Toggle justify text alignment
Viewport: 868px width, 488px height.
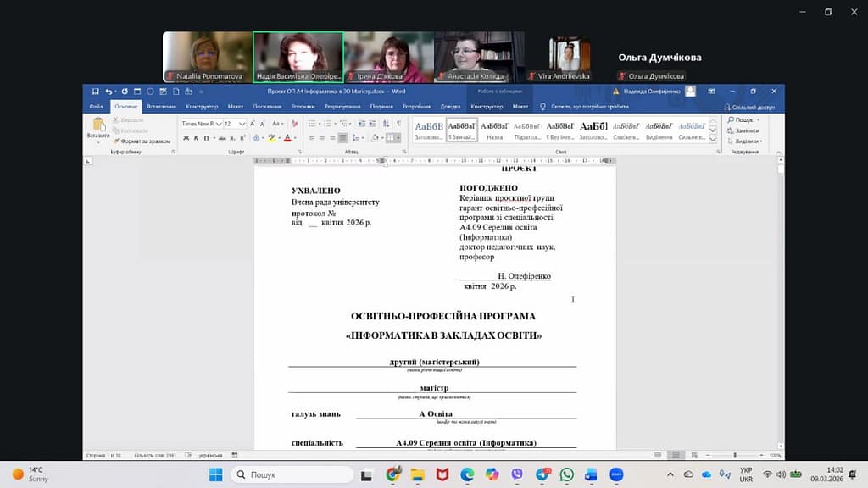coord(343,138)
